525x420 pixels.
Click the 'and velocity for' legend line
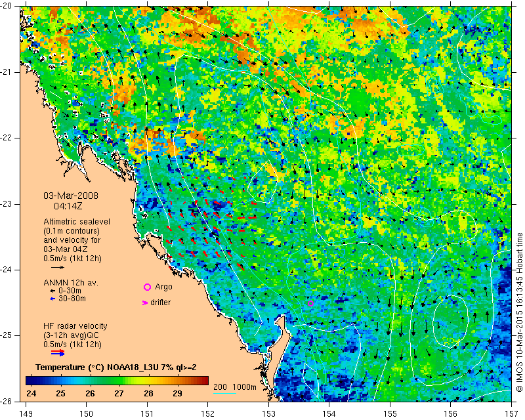pyautogui.click(x=72, y=240)
